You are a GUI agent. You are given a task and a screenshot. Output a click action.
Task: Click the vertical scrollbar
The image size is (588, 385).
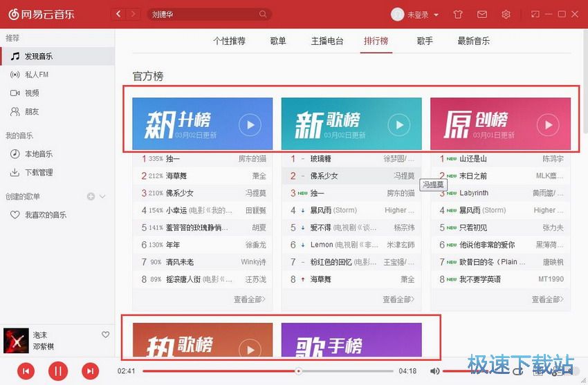pyautogui.click(x=585, y=80)
